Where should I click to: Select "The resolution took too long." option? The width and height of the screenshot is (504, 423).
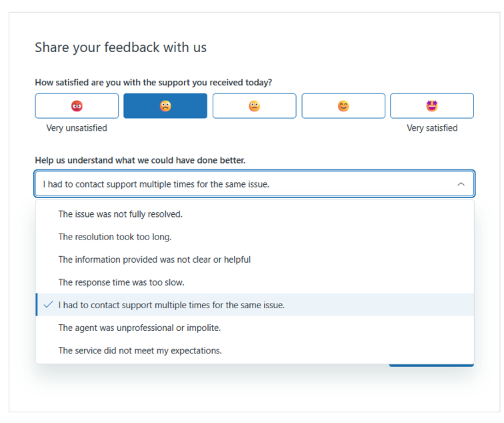115,237
